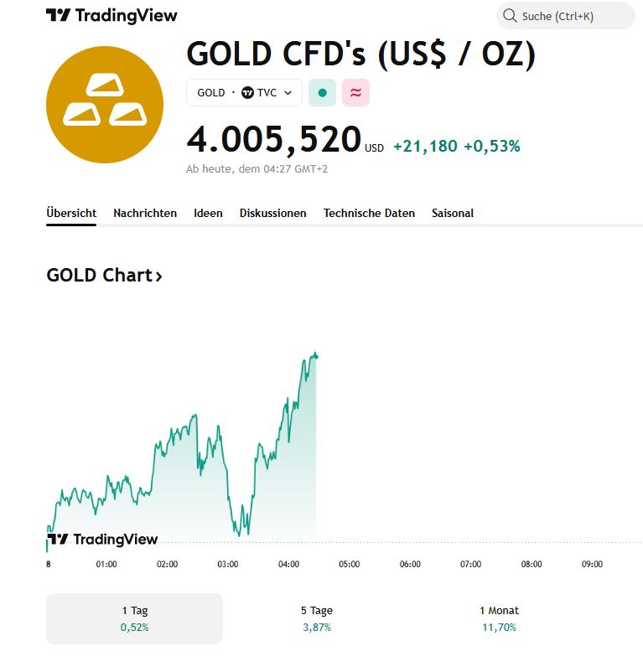The width and height of the screenshot is (643, 672).
Task: Switch to the Nachrichten tab
Action: (145, 213)
